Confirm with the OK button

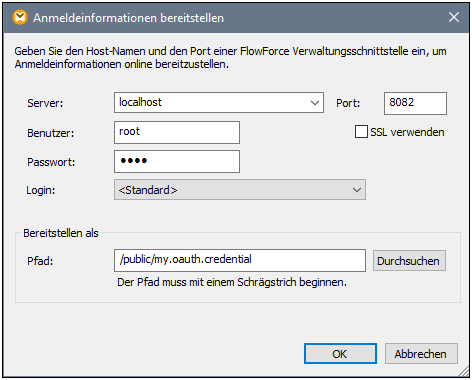(x=340, y=354)
